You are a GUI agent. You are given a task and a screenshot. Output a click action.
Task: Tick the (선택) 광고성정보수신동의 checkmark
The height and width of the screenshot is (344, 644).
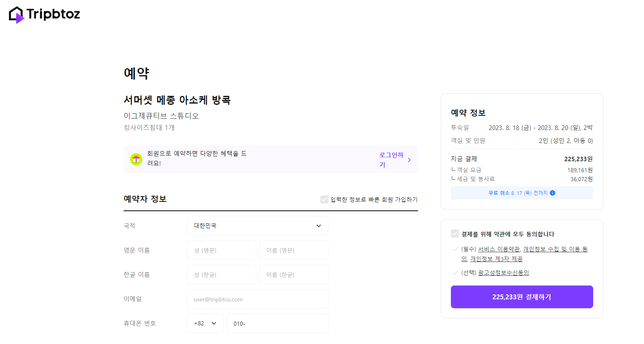(455, 273)
